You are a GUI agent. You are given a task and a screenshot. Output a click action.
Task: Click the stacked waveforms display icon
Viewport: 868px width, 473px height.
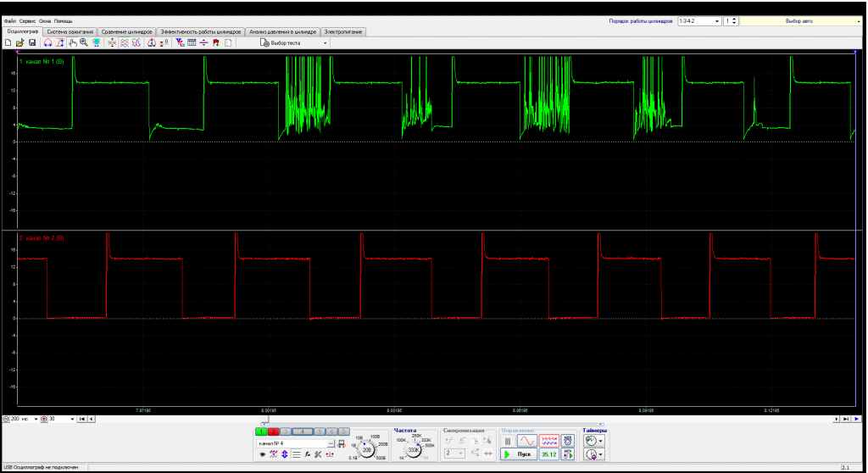125,42
